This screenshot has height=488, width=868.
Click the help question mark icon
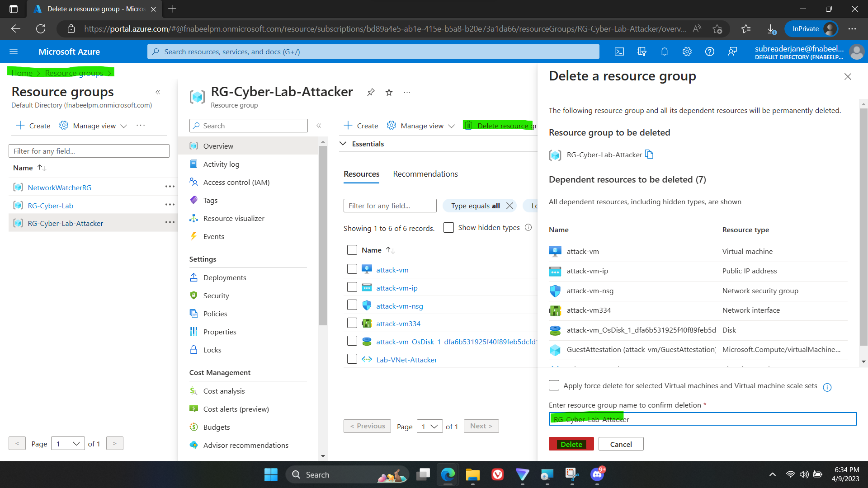[x=709, y=52]
